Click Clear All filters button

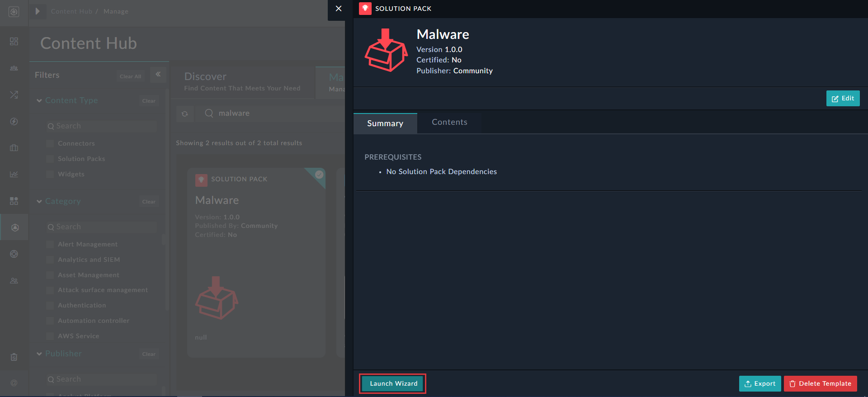tap(130, 76)
